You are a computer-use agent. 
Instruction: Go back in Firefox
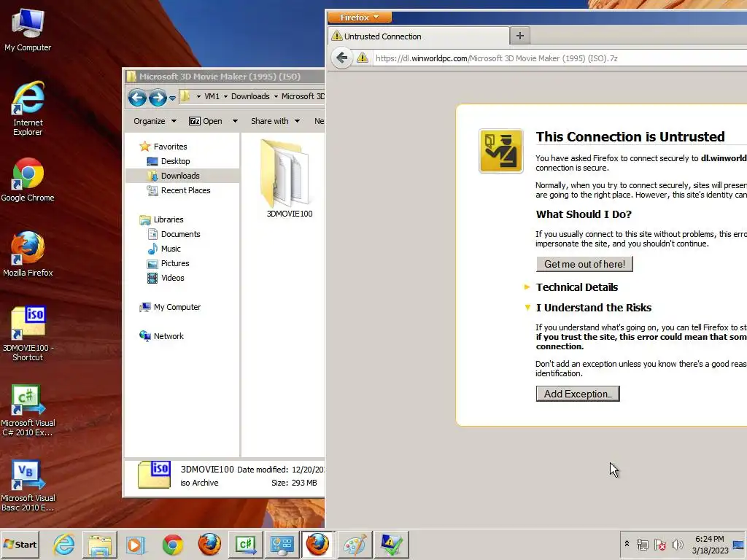(341, 58)
